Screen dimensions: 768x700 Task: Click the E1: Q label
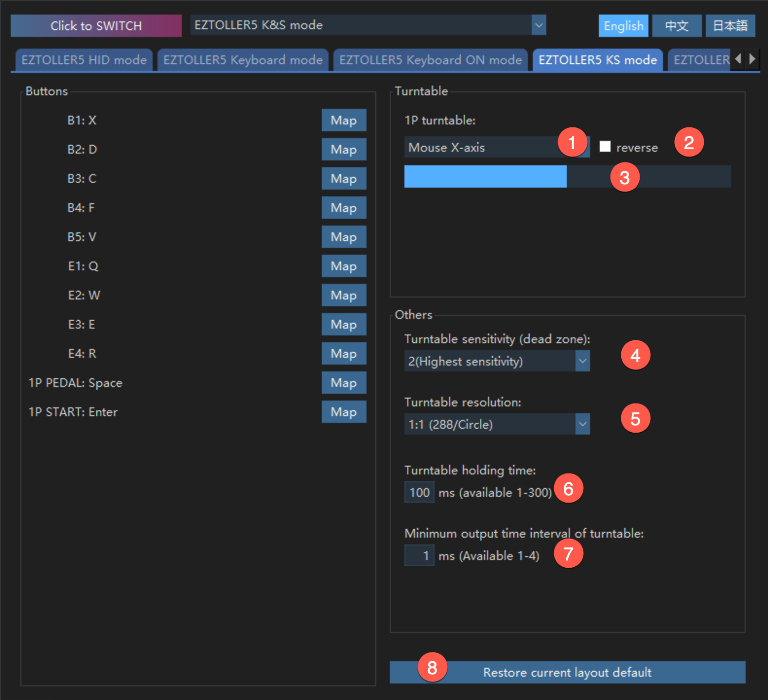click(83, 266)
